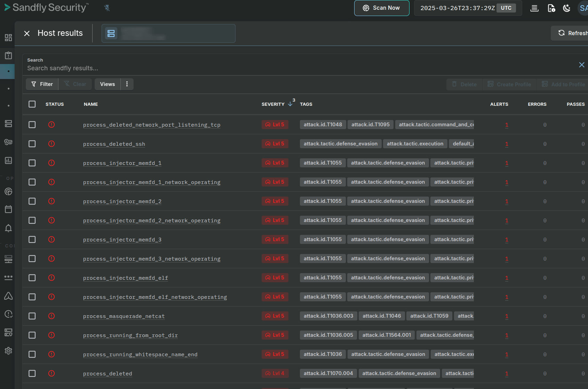
Task: Open the calendar schedule icon in sidebar
Action: click(x=8, y=209)
